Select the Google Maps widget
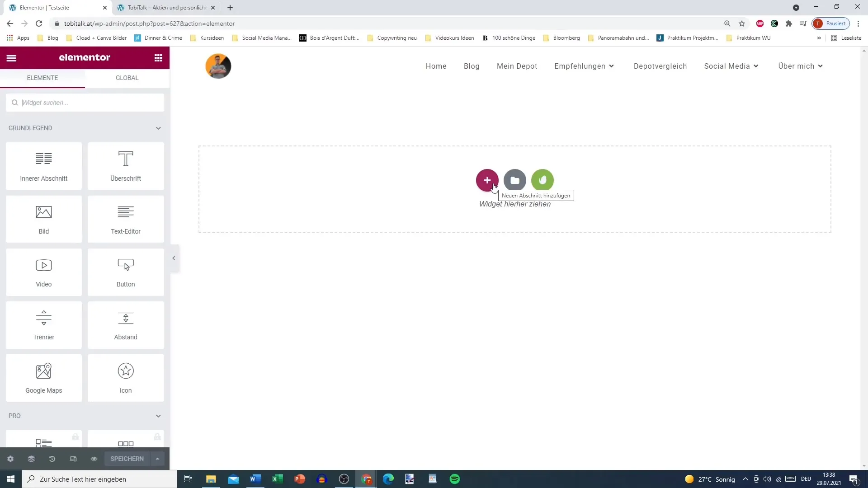 pyautogui.click(x=44, y=378)
